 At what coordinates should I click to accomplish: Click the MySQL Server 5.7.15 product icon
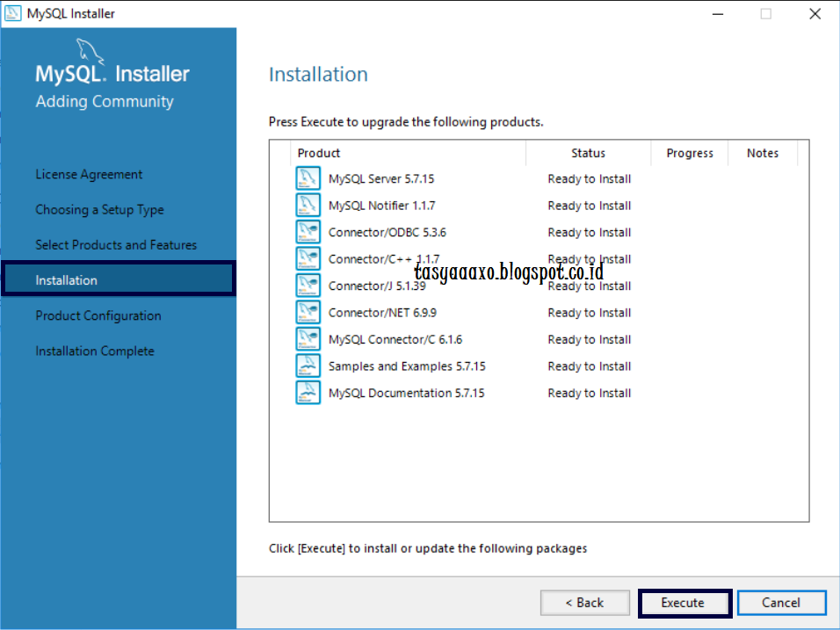308,178
